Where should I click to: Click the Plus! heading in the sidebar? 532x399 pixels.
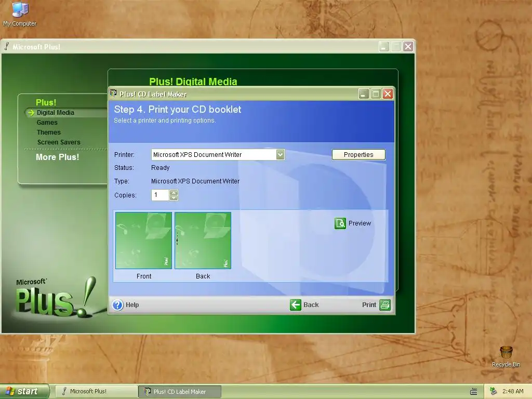46,102
